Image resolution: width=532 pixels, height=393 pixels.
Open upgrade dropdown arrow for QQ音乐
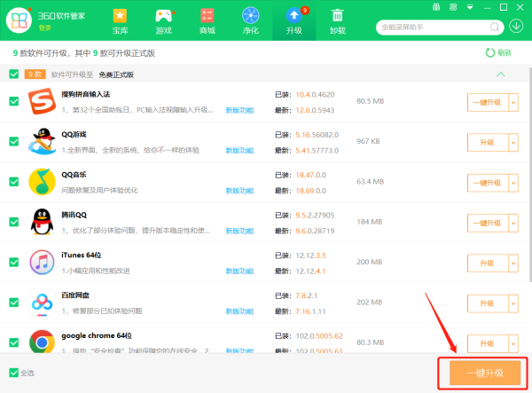tap(513, 183)
